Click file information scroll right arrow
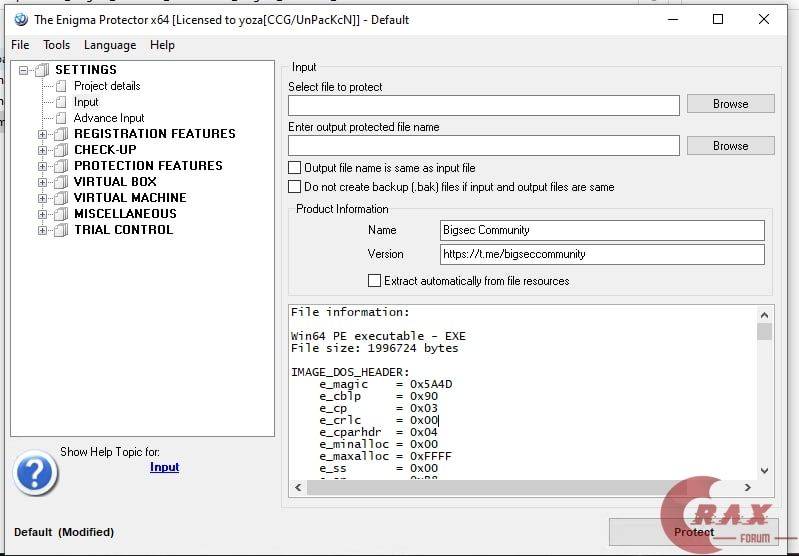This screenshot has height=556, width=799. (748, 488)
